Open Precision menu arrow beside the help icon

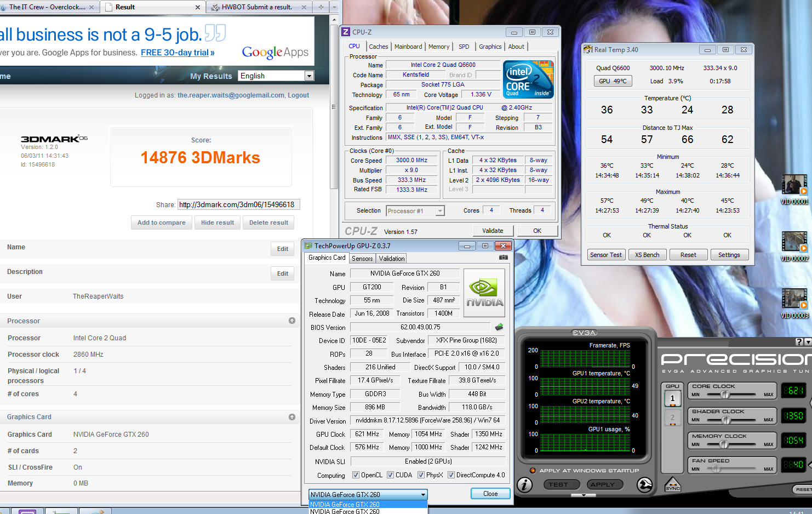coord(808,342)
